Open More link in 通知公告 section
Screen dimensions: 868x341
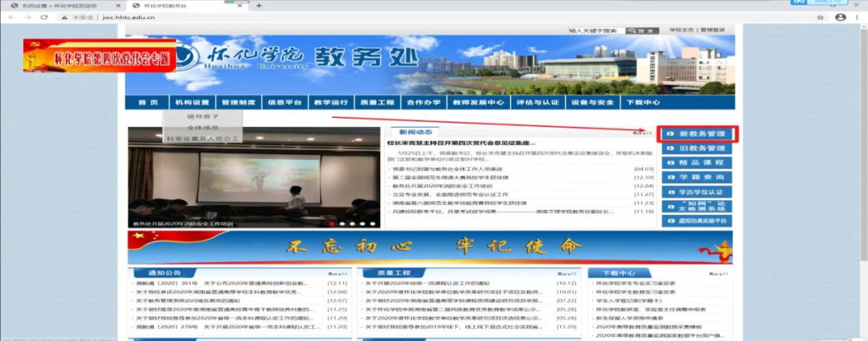point(338,274)
